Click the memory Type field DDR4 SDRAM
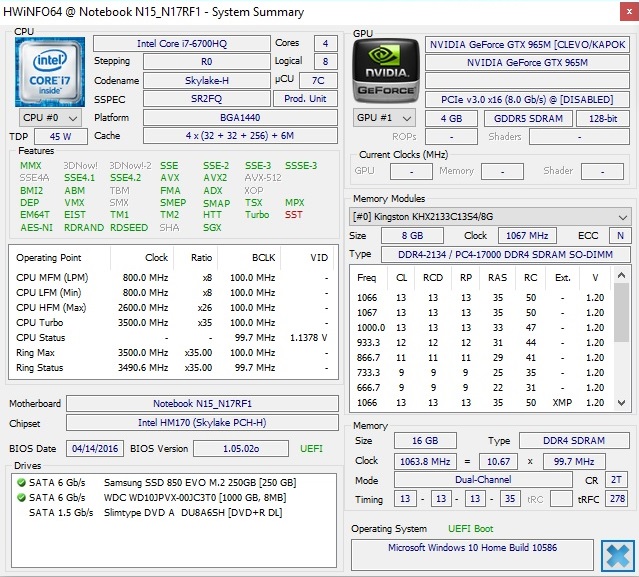 pos(574,440)
